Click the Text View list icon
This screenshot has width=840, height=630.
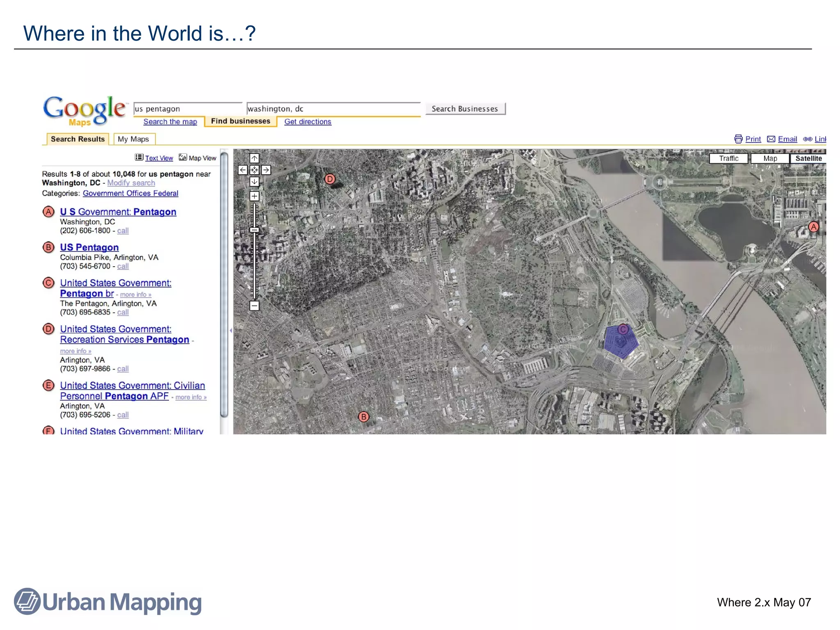click(139, 157)
